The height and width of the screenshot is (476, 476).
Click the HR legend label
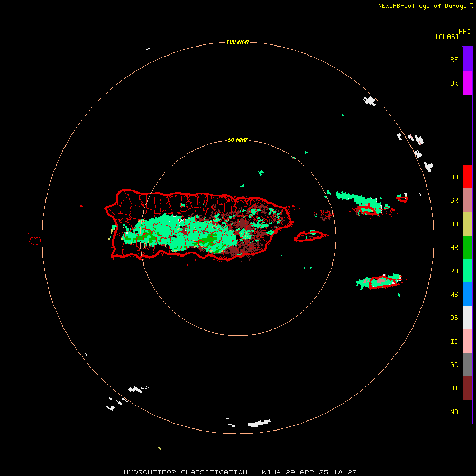coord(454,248)
